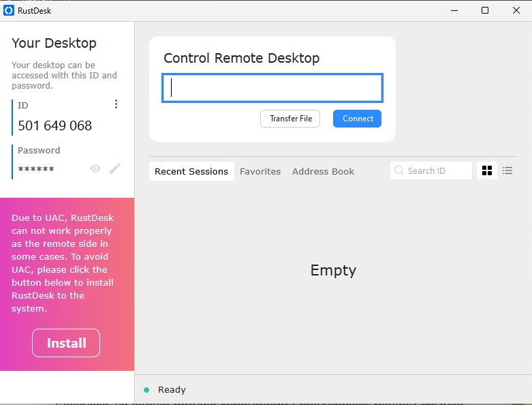Click the RustDesk logo in title bar
This screenshot has height=405, width=532.
(x=9, y=10)
